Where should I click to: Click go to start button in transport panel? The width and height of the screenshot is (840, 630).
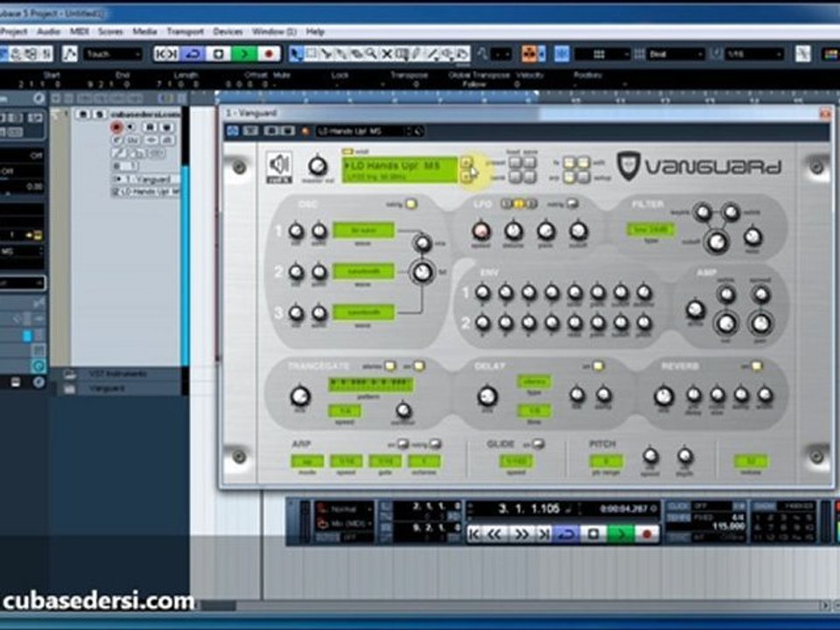tap(474, 534)
